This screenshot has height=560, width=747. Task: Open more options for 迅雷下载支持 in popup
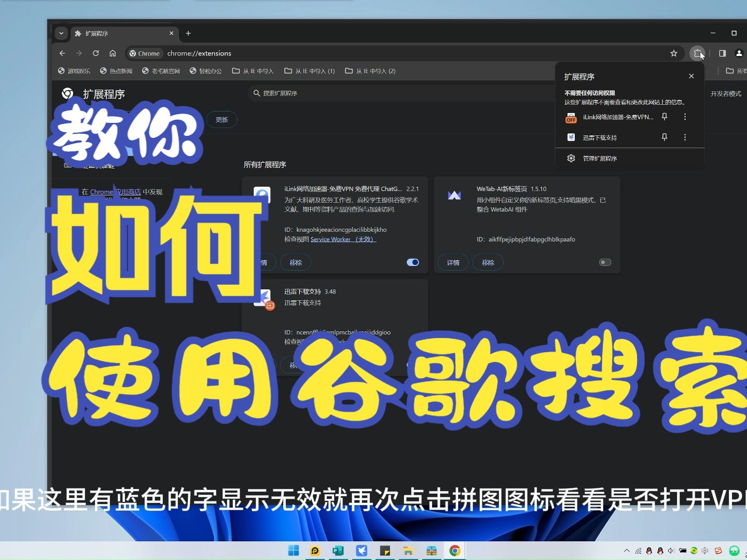pyautogui.click(x=685, y=137)
